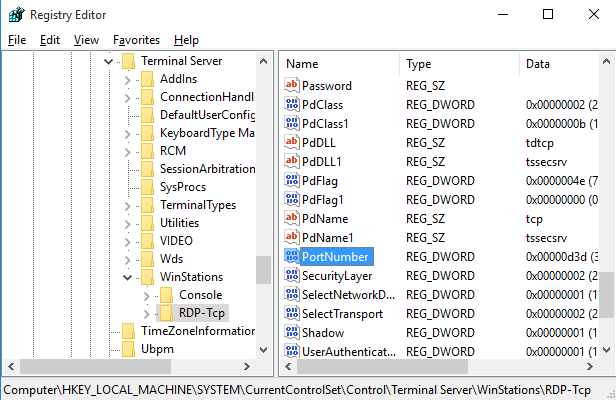Click the Registry Editor app icon in title bar

tap(16, 15)
